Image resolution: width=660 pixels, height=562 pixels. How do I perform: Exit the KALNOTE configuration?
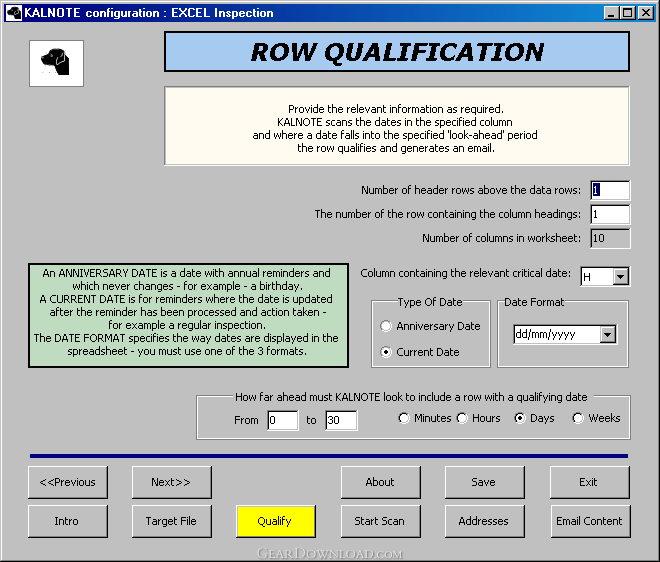coord(590,482)
